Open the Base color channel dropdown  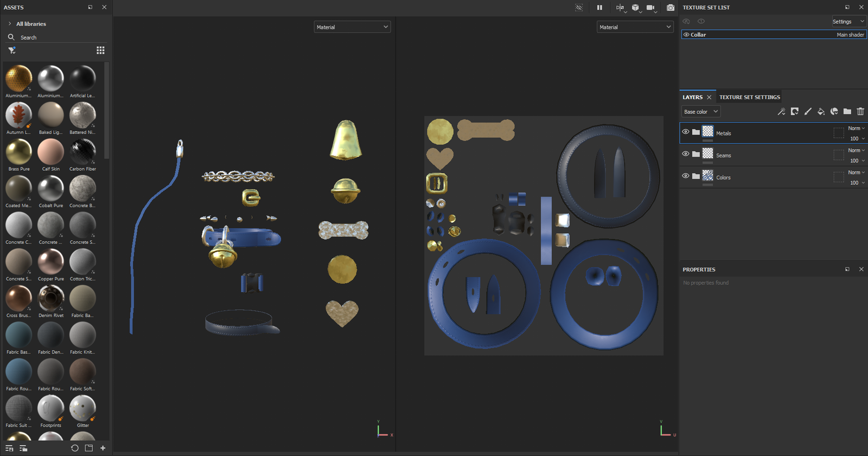click(x=700, y=112)
